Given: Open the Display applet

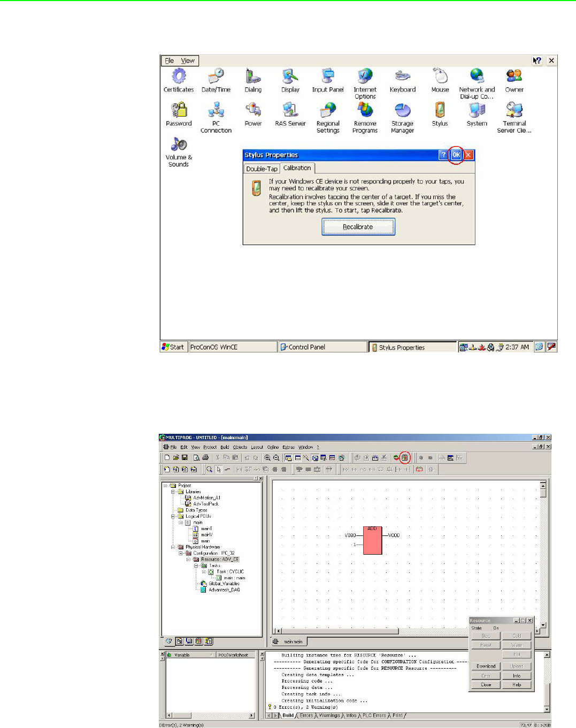Looking at the screenshot, I should 290,81.
